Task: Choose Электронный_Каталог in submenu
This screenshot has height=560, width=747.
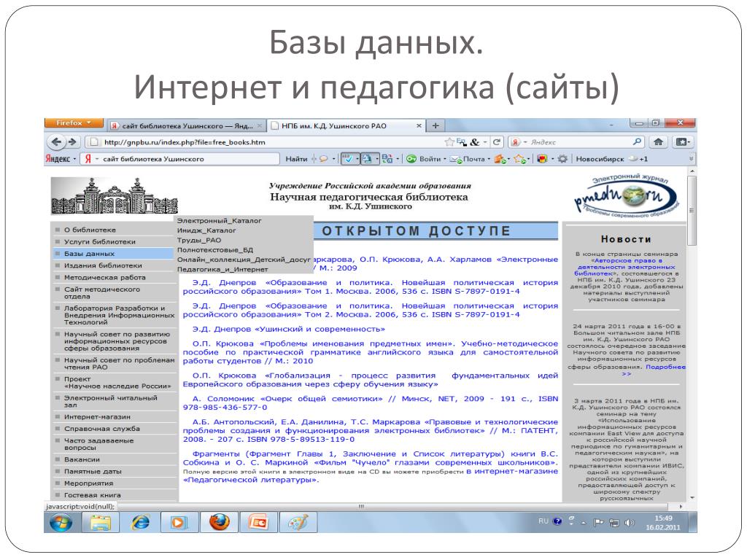Action: click(219, 220)
